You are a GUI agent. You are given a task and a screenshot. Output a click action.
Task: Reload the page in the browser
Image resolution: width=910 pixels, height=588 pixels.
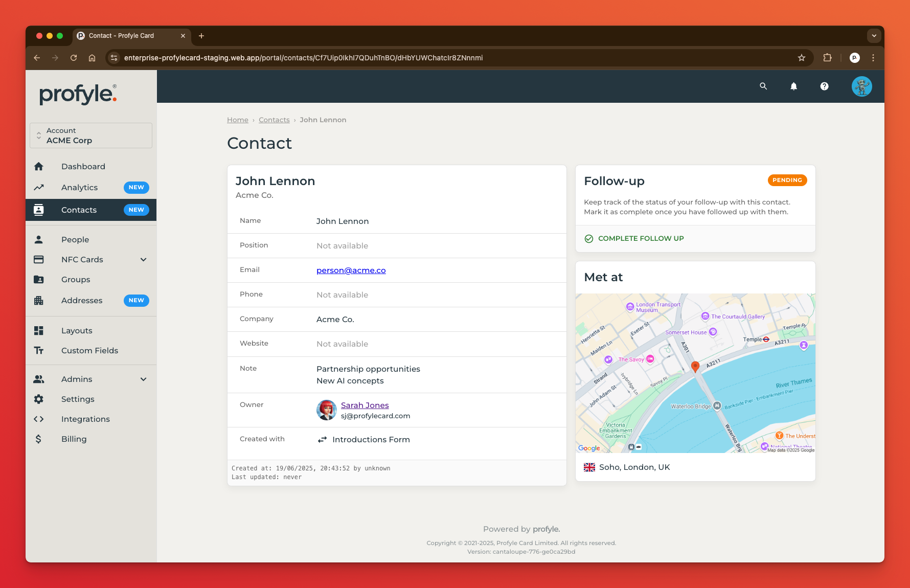coord(74,58)
